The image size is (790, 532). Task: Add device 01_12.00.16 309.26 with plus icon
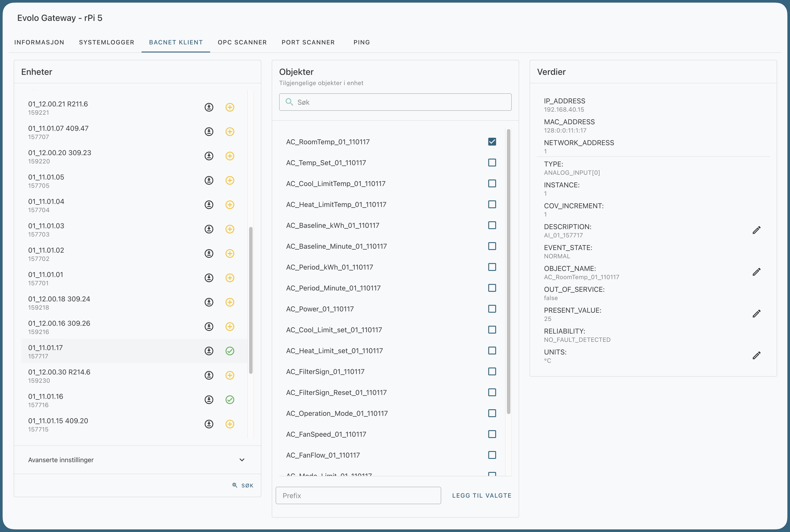coord(230,327)
